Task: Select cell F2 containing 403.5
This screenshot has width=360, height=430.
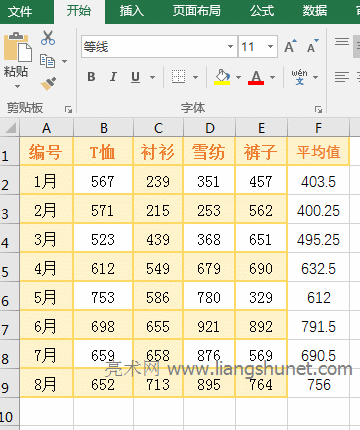Action: click(x=318, y=181)
